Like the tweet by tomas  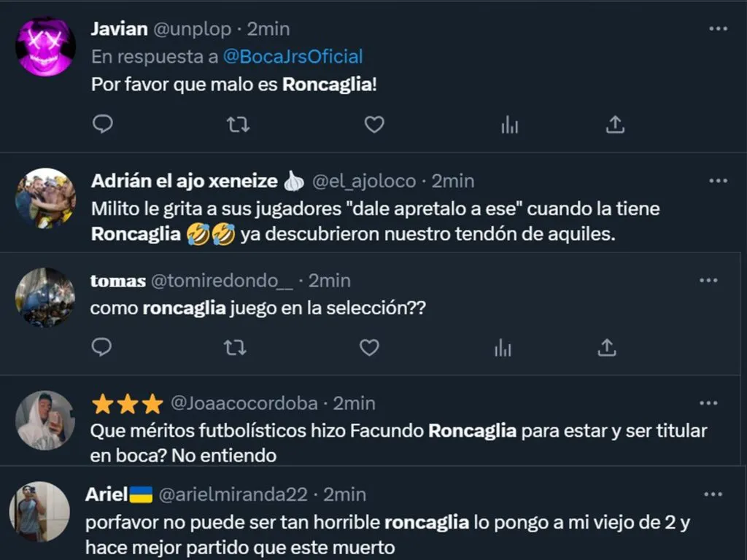[369, 348]
